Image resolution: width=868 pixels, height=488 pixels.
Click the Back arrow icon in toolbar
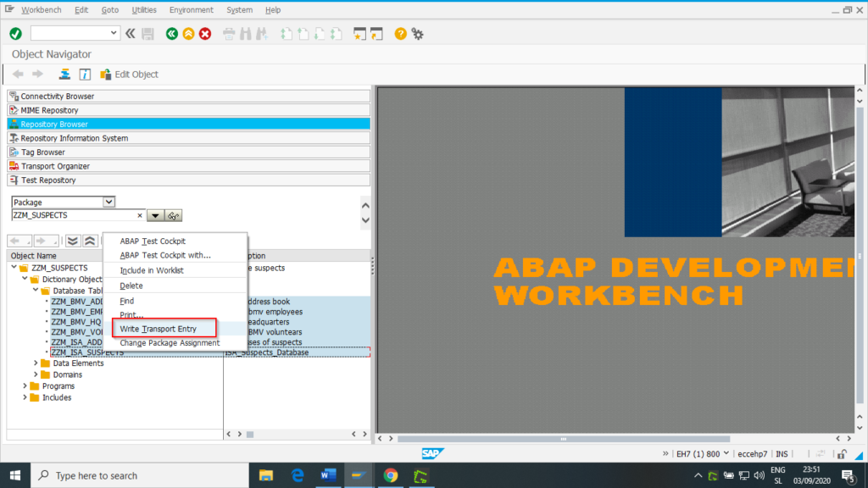[x=171, y=33]
